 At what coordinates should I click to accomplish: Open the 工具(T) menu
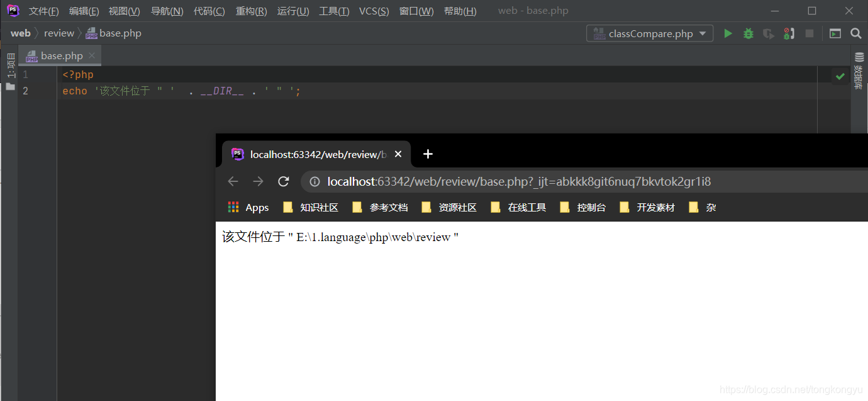[x=334, y=11]
